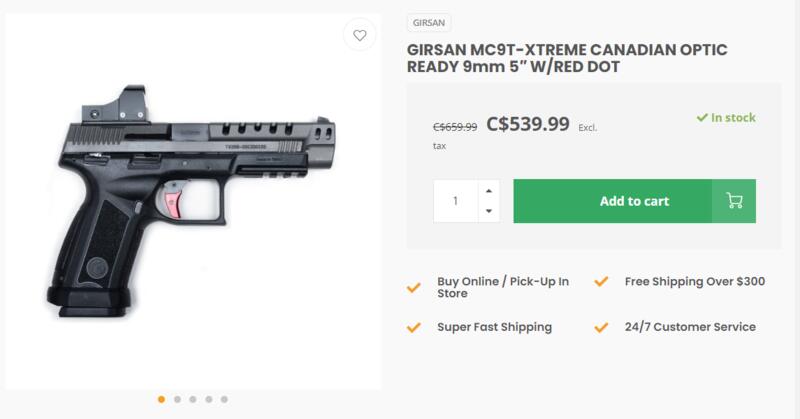Click checkmark beside Free Shipping Over $300
This screenshot has height=419, width=800.
[x=600, y=282]
